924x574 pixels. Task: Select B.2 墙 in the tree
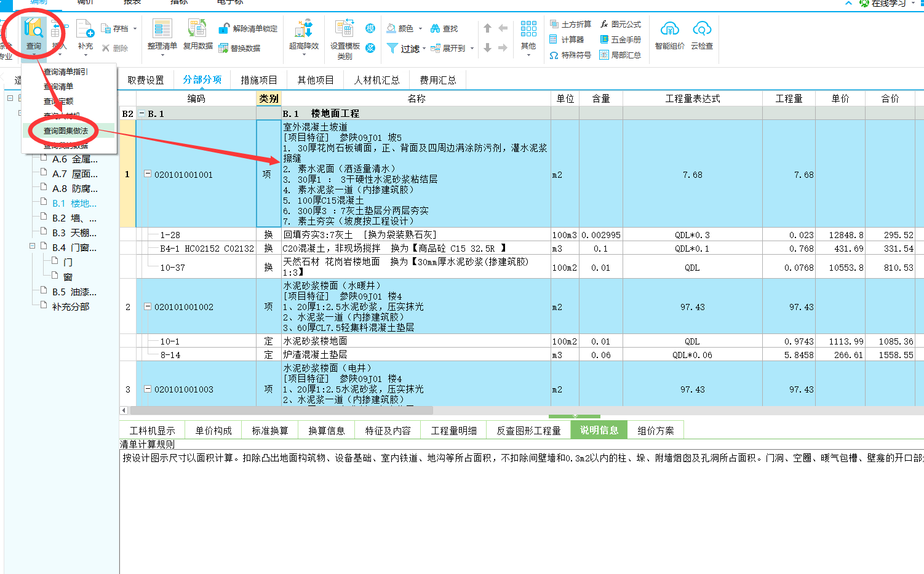pos(74,218)
